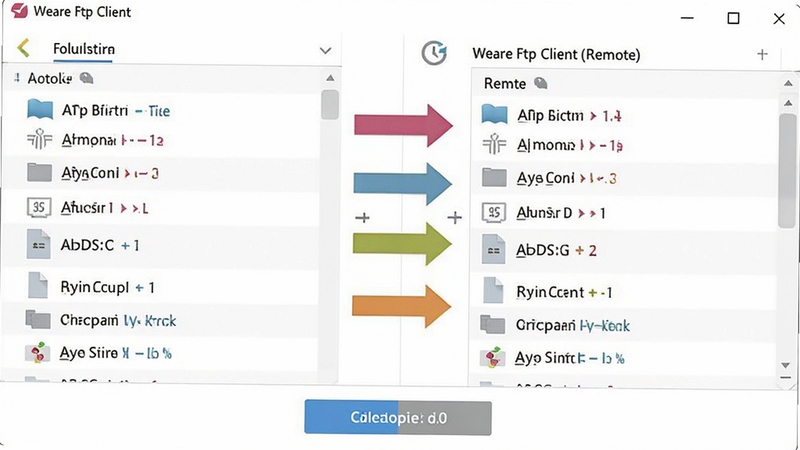
Task: Click the orange transfer arrow
Action: pyautogui.click(x=402, y=306)
